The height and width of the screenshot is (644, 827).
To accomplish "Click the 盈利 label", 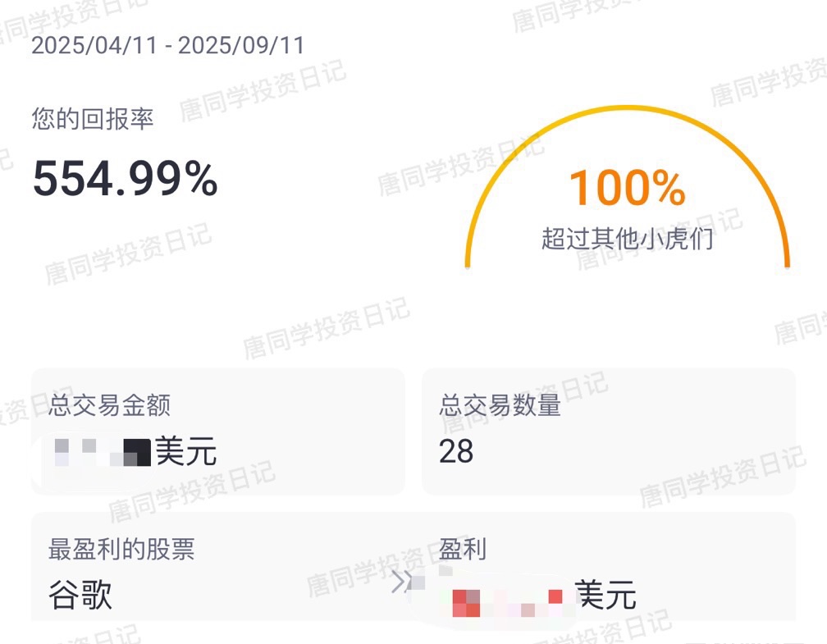I will tap(463, 549).
